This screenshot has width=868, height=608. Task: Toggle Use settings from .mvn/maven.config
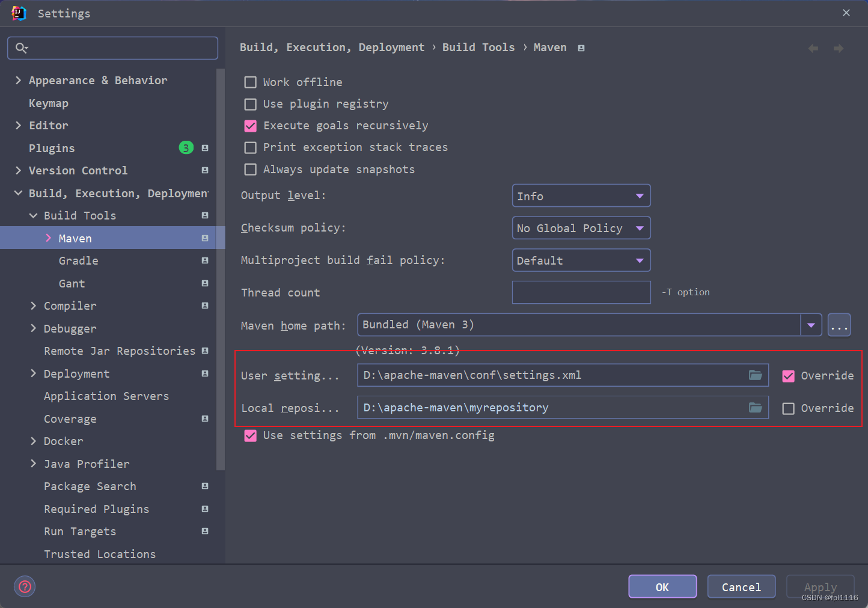(251, 435)
